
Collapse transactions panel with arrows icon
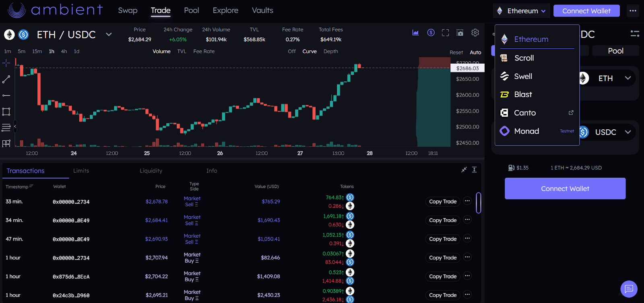tap(464, 170)
